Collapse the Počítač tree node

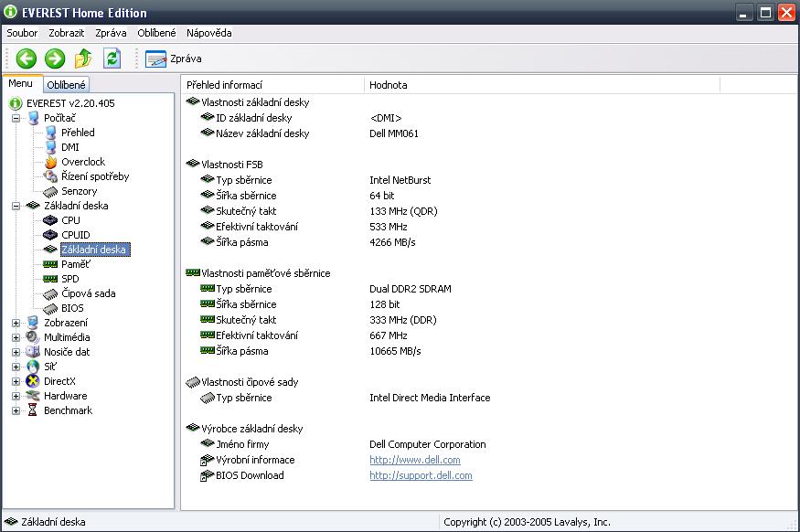[16, 118]
